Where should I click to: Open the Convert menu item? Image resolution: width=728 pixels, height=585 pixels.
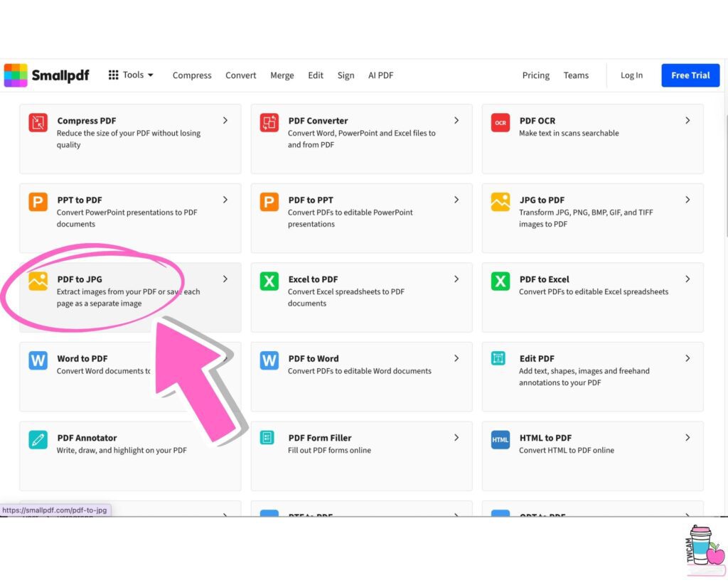tap(240, 75)
